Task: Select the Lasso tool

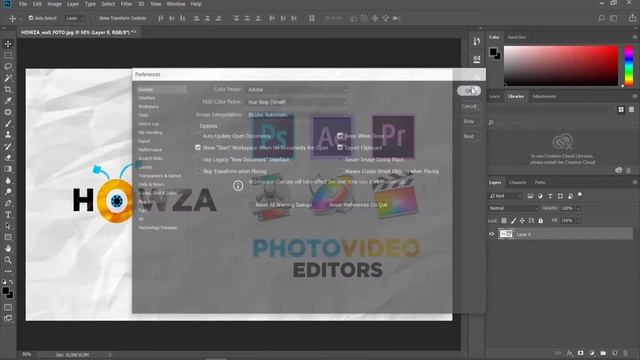Action: [x=8, y=67]
